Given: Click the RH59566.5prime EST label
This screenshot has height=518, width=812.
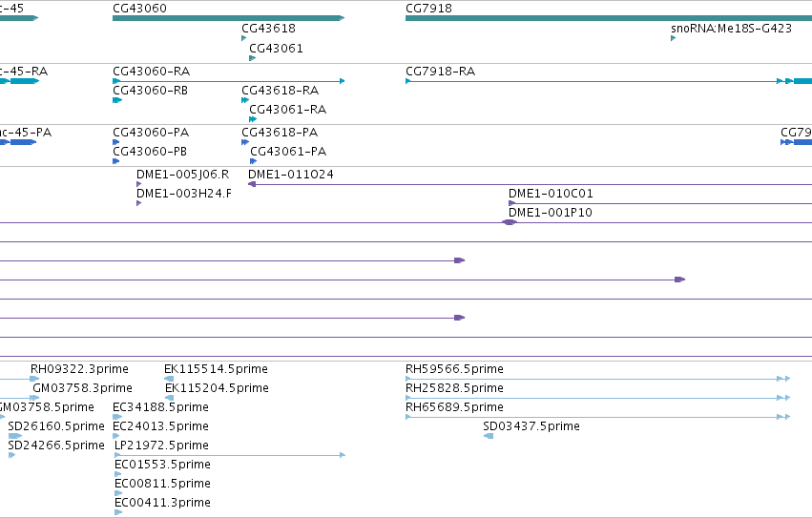Looking at the screenshot, I should point(454,369).
